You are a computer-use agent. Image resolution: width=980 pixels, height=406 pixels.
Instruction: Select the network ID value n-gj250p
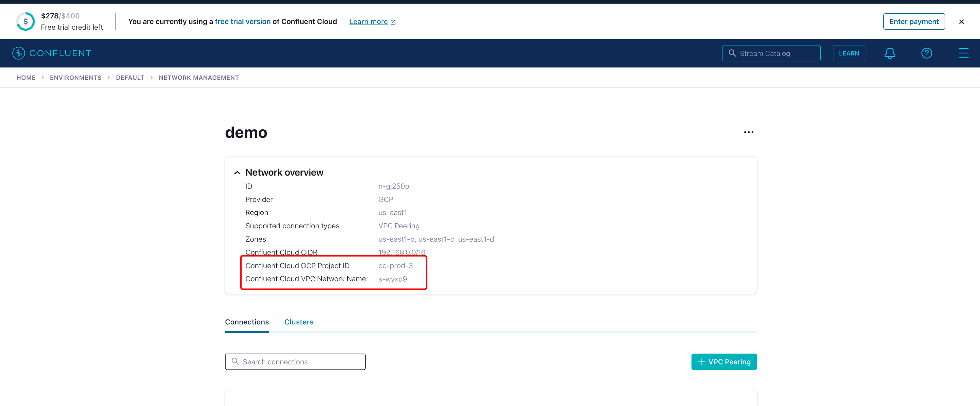393,186
